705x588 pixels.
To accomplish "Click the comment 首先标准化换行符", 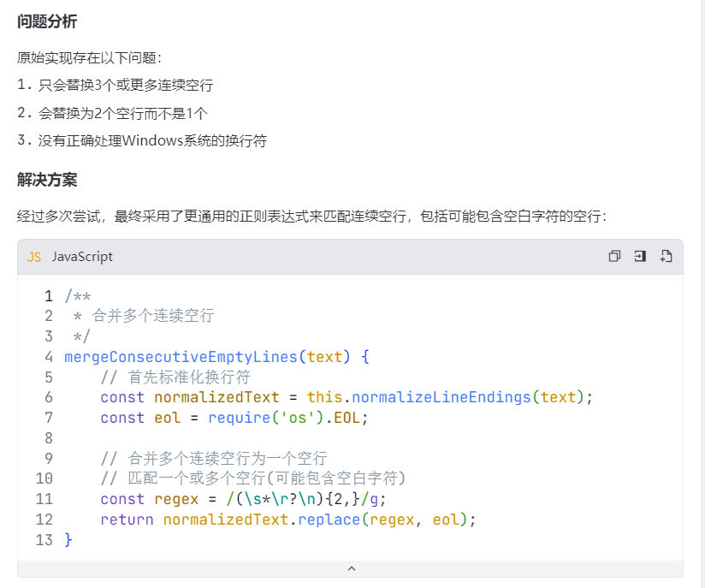I will (x=176, y=377).
